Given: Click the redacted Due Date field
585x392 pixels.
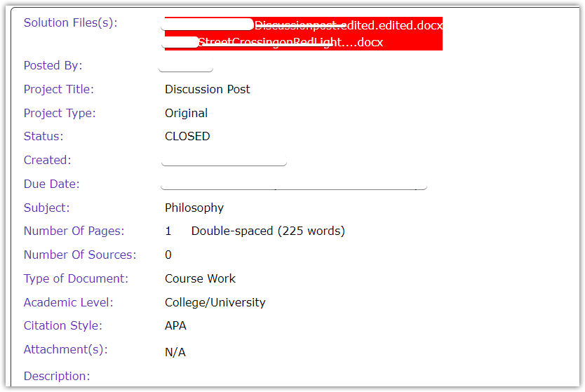Looking at the screenshot, I should pos(294,184).
